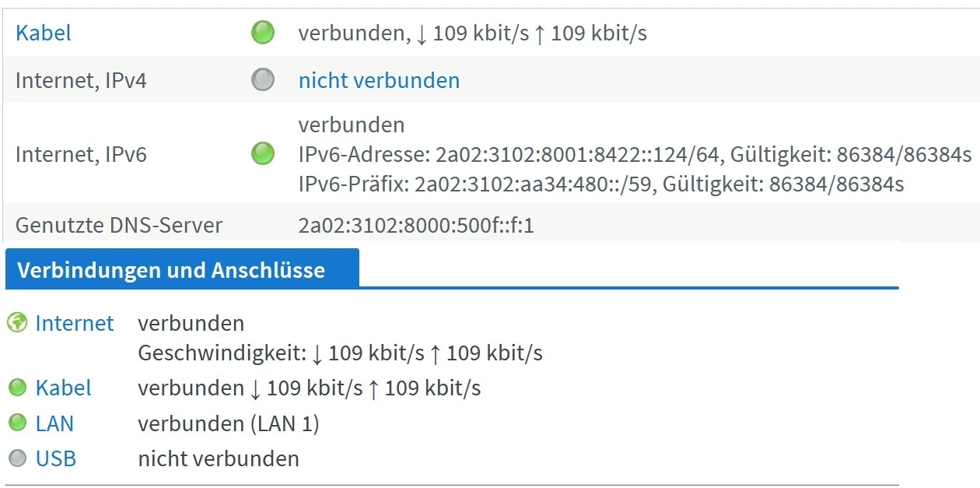Click the gray dot beside USB
980x488 pixels.
coord(17,458)
